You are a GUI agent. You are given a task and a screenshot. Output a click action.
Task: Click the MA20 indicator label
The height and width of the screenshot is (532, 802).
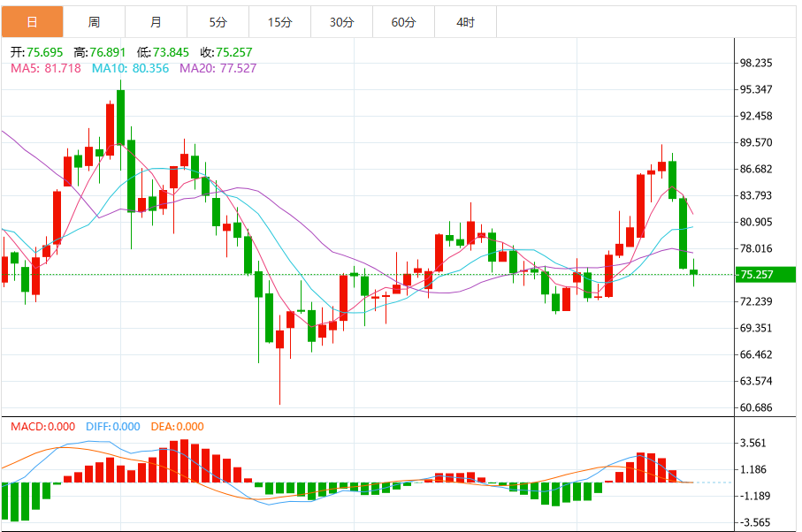(218, 68)
